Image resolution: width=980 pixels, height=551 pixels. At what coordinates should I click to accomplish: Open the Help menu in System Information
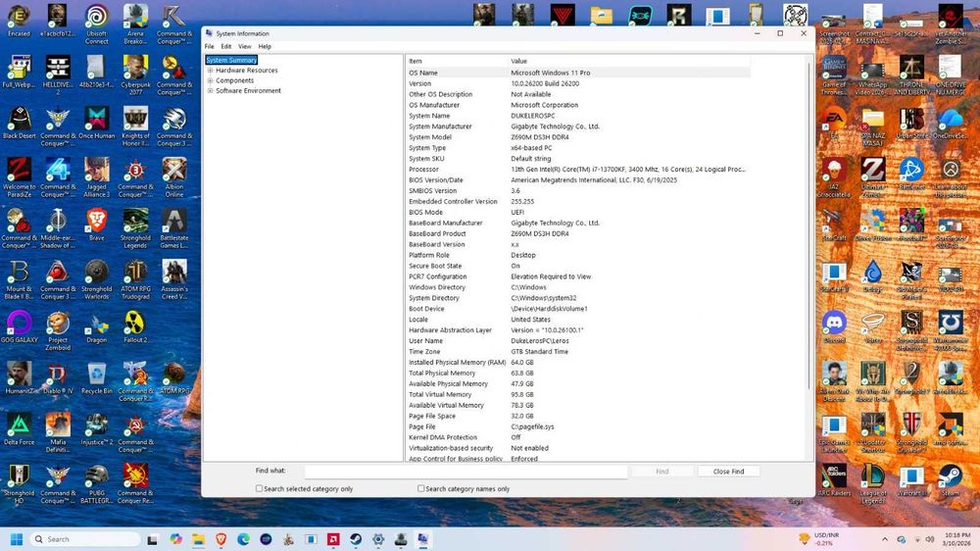tap(265, 46)
